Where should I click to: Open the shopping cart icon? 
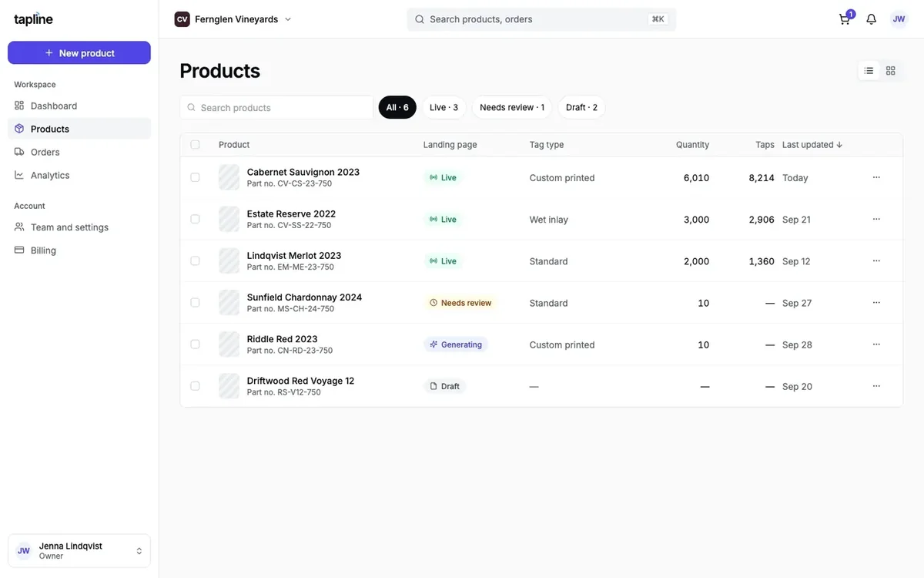coord(845,19)
